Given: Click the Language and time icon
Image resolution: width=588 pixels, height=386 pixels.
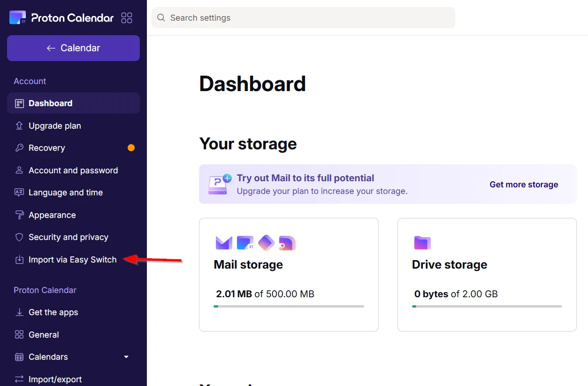Looking at the screenshot, I should pos(19,193).
